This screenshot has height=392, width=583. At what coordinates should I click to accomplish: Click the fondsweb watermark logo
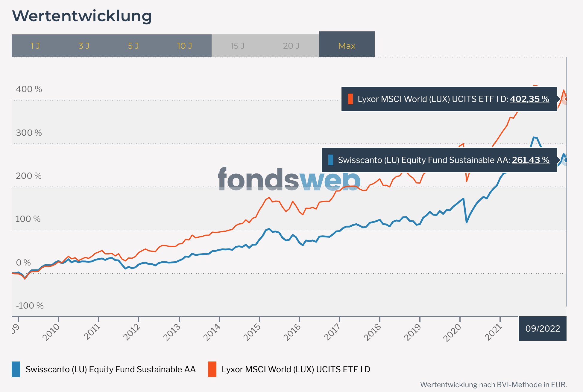(x=289, y=179)
